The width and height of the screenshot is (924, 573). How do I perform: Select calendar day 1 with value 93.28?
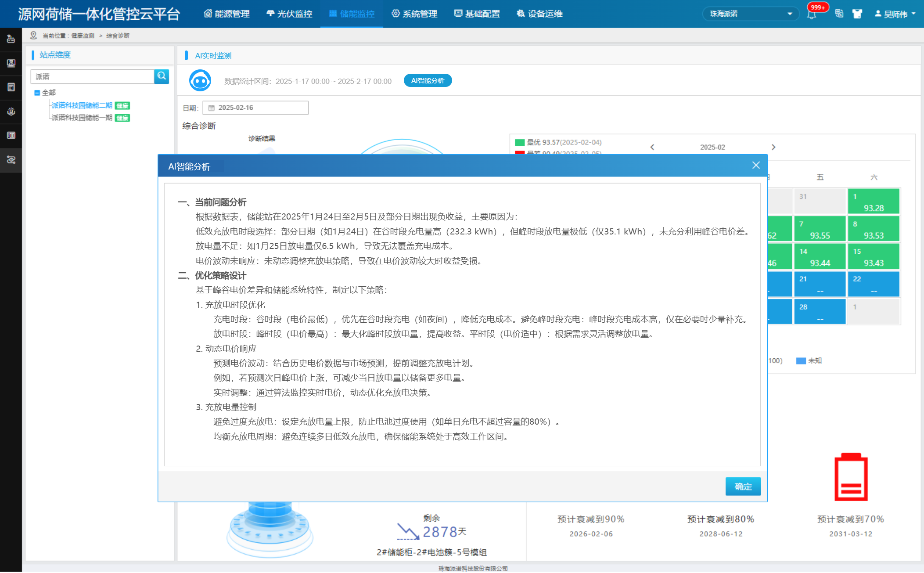[874, 202]
